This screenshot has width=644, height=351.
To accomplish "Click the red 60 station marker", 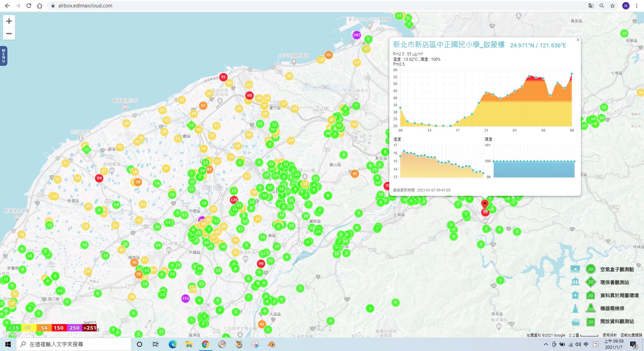I will [x=249, y=95].
